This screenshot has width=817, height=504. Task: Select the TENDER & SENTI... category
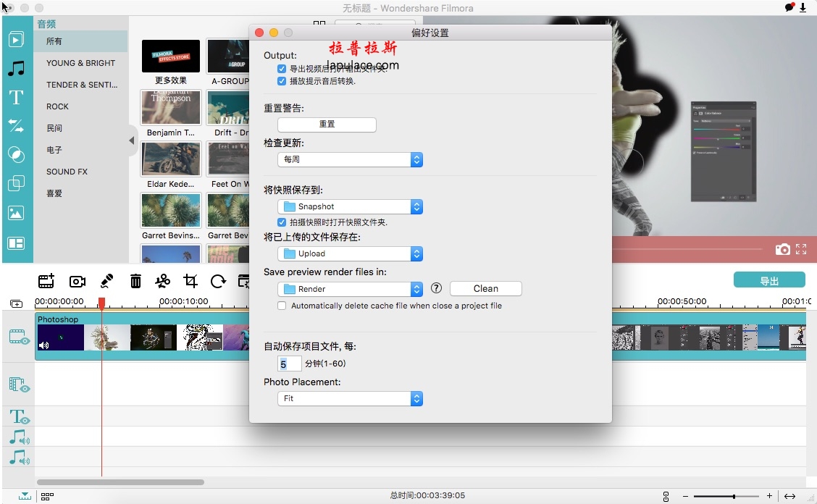click(x=80, y=85)
